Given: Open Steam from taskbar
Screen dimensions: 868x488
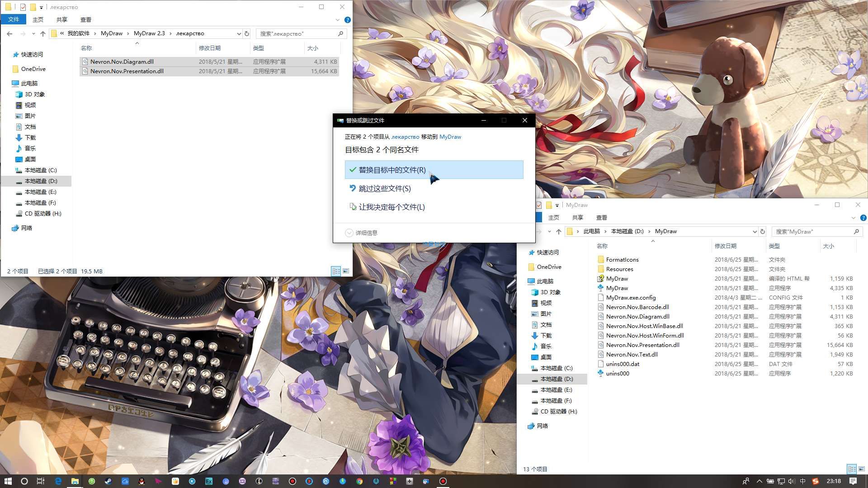Looking at the screenshot, I should (108, 481).
